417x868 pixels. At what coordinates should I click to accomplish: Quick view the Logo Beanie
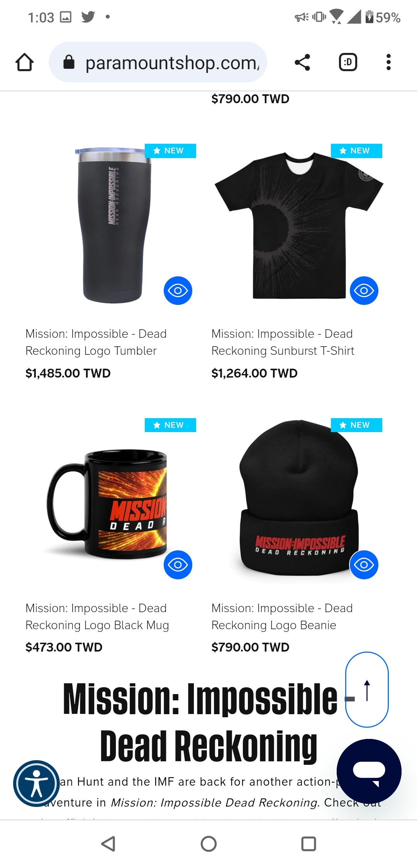coord(364,565)
